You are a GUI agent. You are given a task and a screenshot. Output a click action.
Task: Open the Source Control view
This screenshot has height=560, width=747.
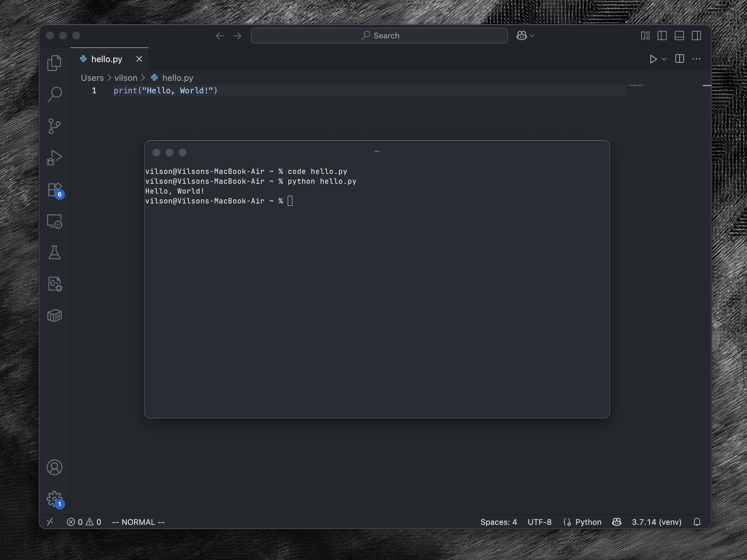(55, 126)
